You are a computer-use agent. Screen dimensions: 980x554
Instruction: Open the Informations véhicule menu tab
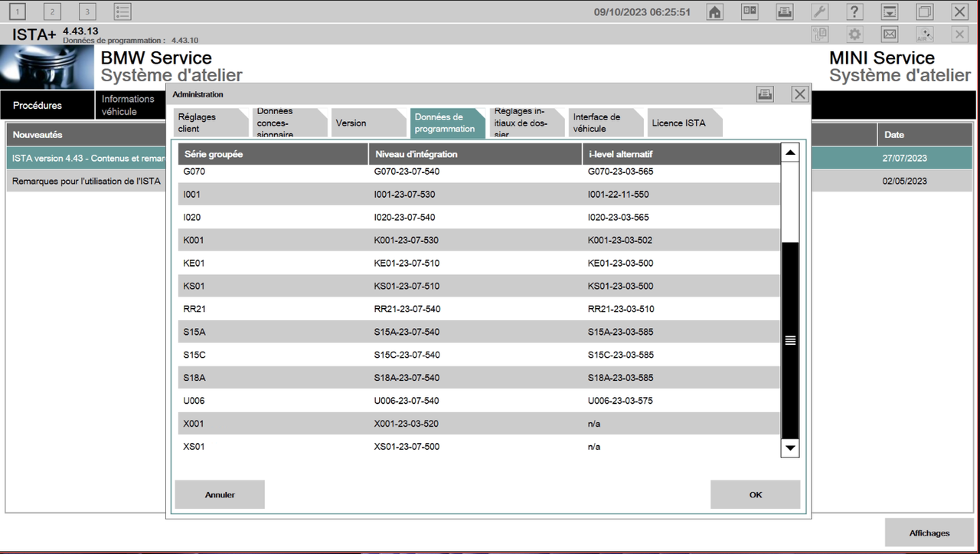[x=130, y=105]
